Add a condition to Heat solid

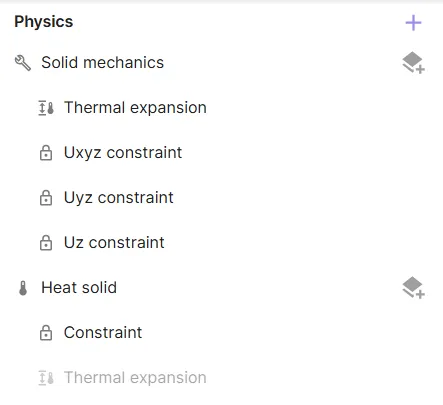coord(413,287)
